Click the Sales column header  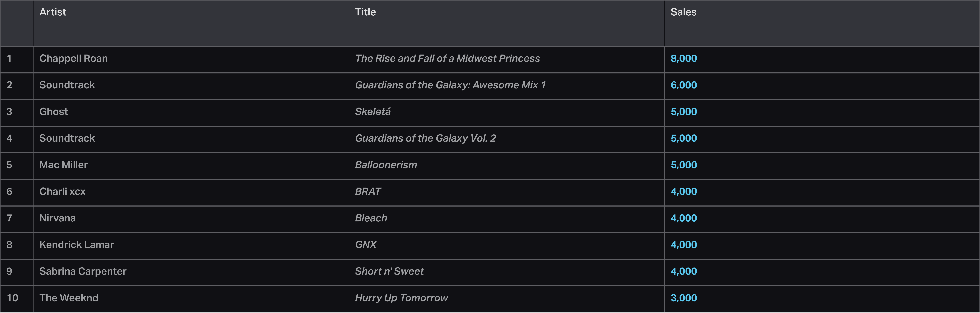tap(683, 12)
